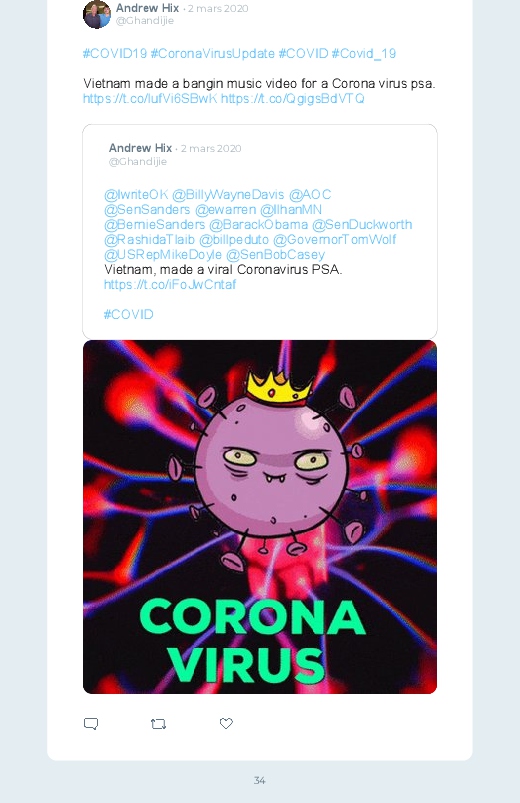520x803 pixels.
Task: Open Andrew Hix profile avatar
Action: 97,14
